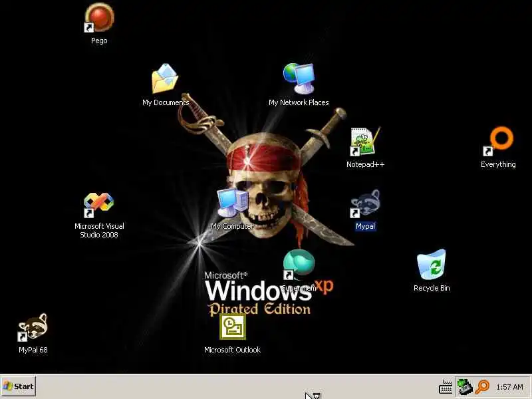The image size is (532, 399).
Task: Launch the teal Supermium browser shortcut
Action: point(299,265)
